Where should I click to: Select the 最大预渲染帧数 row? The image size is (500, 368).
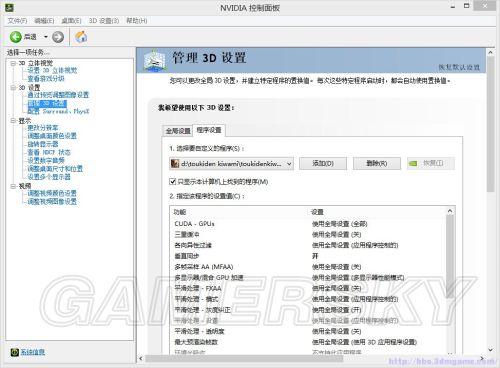308,342
